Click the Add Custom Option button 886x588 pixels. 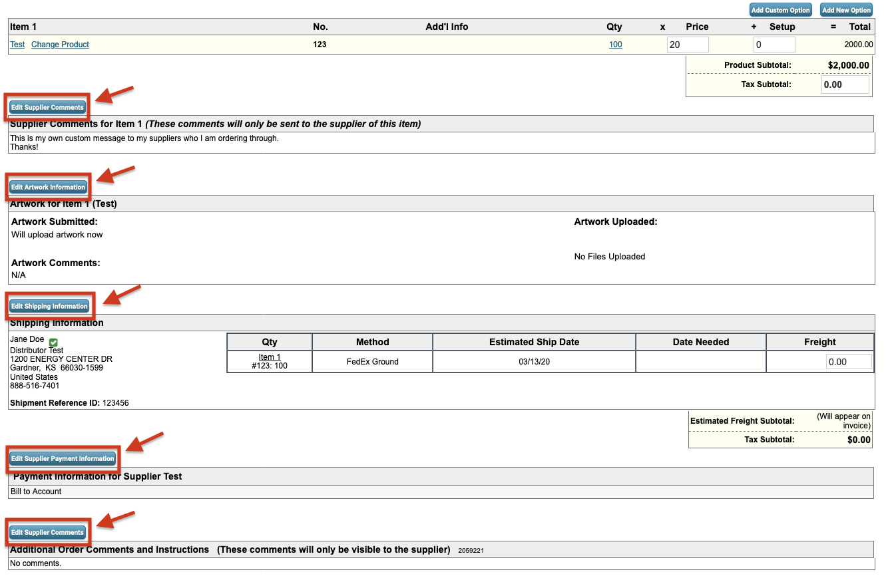pyautogui.click(x=780, y=10)
